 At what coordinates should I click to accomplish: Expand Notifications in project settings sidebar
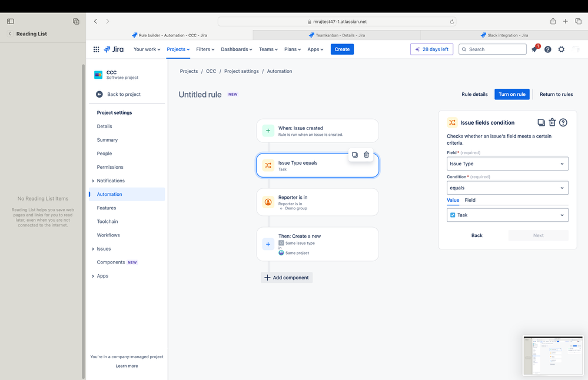click(93, 181)
